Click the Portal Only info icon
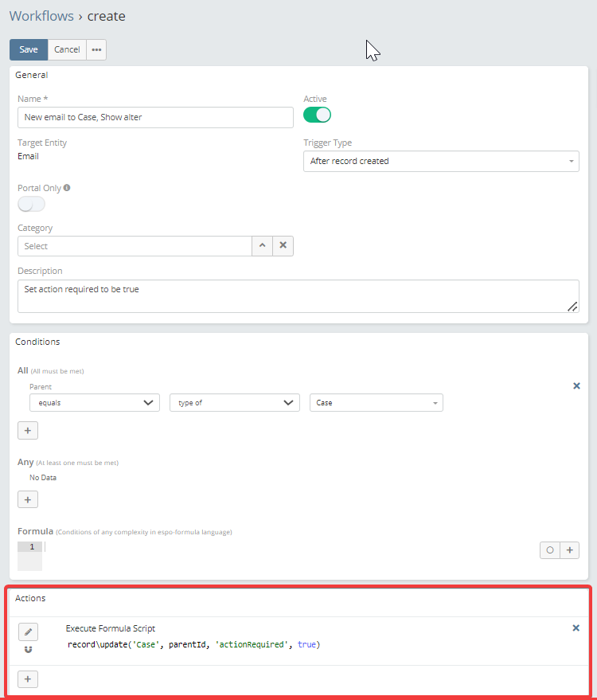Screen dimensions: 597x700 [67, 188]
